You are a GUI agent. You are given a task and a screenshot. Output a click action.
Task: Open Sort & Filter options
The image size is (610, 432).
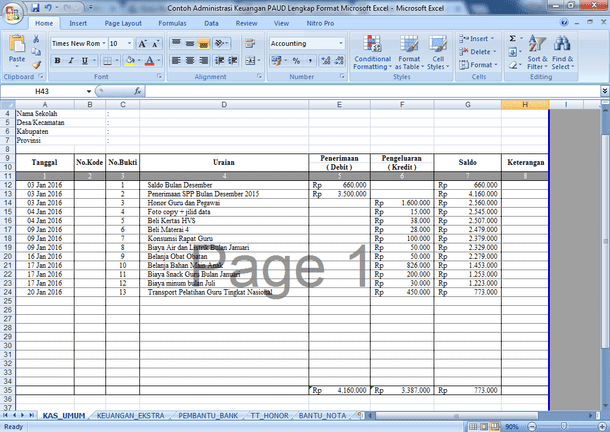click(x=537, y=52)
